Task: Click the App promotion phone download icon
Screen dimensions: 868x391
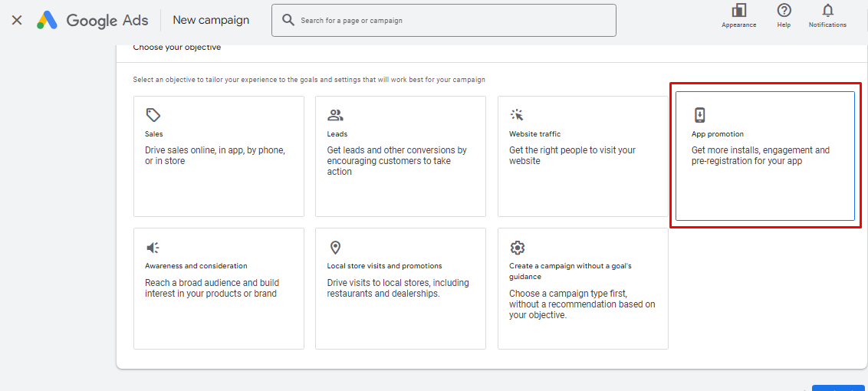Action: tap(699, 115)
